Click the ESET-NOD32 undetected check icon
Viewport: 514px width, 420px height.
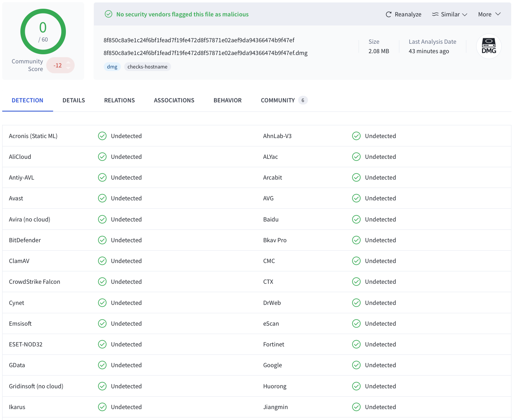pyautogui.click(x=102, y=344)
